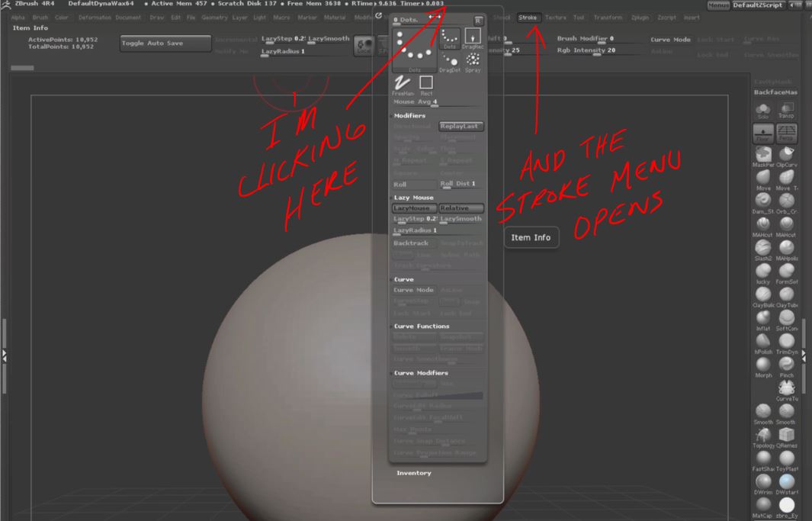Toggle Roll in the Stroke modifiers

414,185
